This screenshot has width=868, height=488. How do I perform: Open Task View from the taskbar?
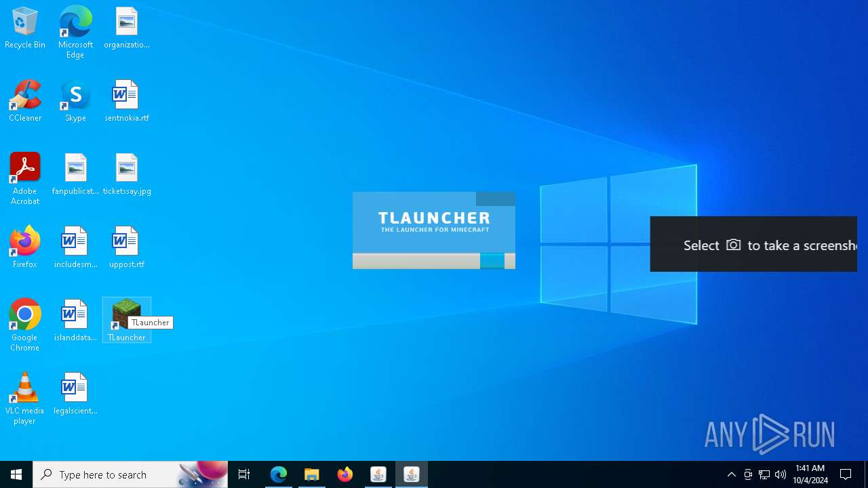pos(244,474)
